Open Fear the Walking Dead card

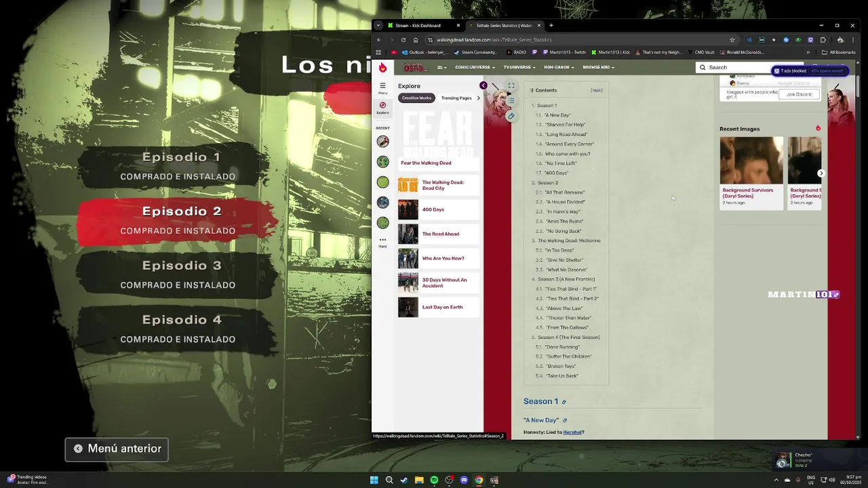point(438,139)
